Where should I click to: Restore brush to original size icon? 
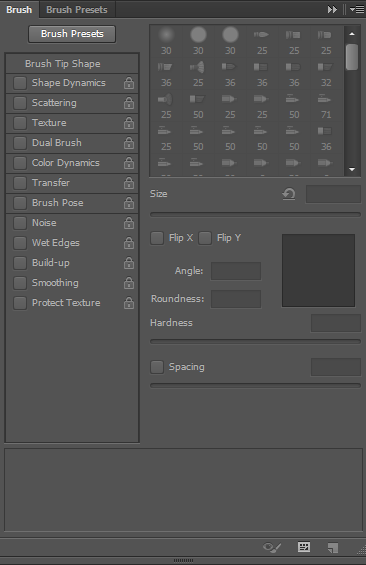click(x=289, y=194)
